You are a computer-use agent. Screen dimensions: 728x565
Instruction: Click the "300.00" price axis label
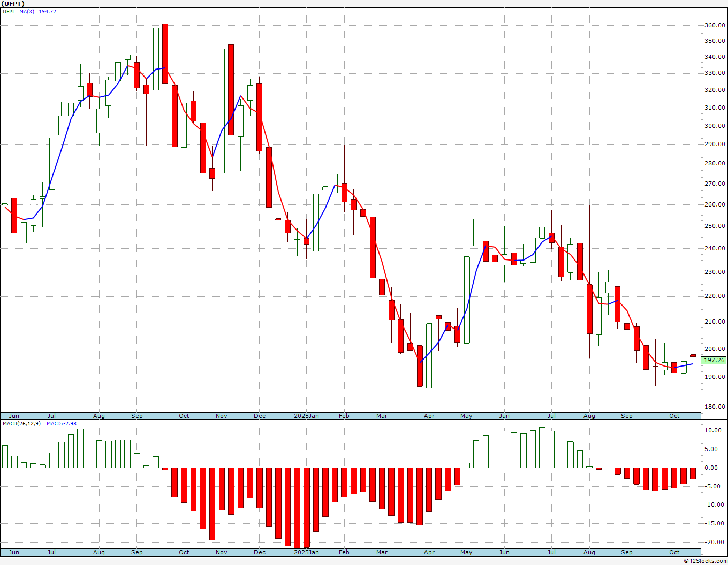click(715, 126)
